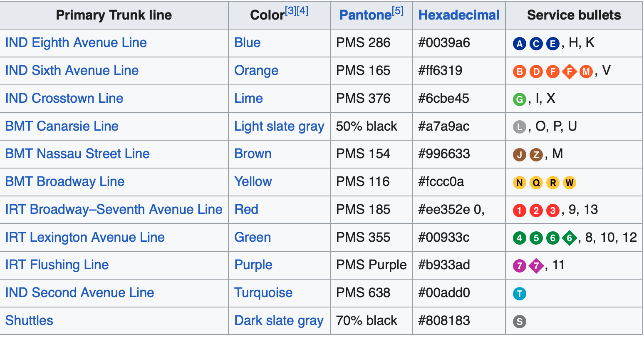Click the brown Z service bullet
This screenshot has width=644, height=337.
coord(536,155)
